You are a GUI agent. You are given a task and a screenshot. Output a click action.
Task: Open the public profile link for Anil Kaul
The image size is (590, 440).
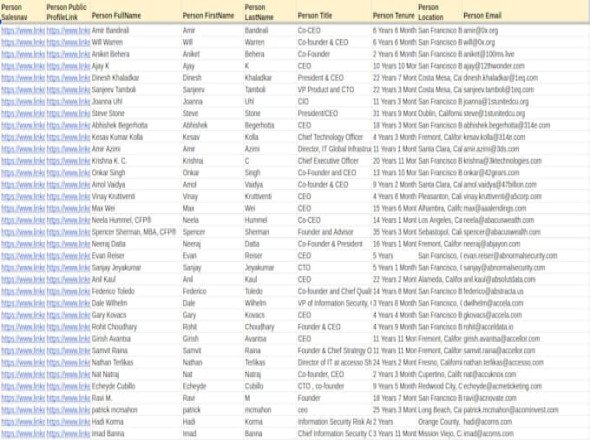point(68,279)
